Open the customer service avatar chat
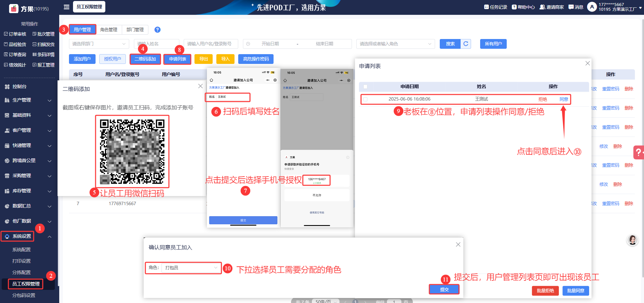 click(633, 240)
